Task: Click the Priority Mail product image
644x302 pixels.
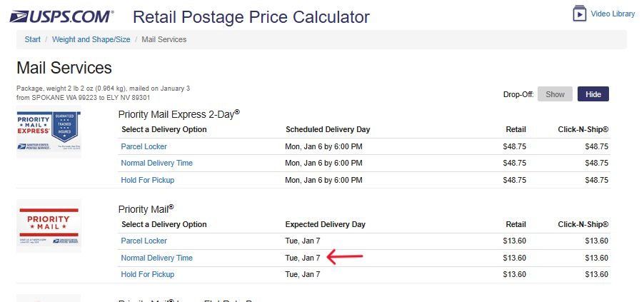Action: [49, 226]
